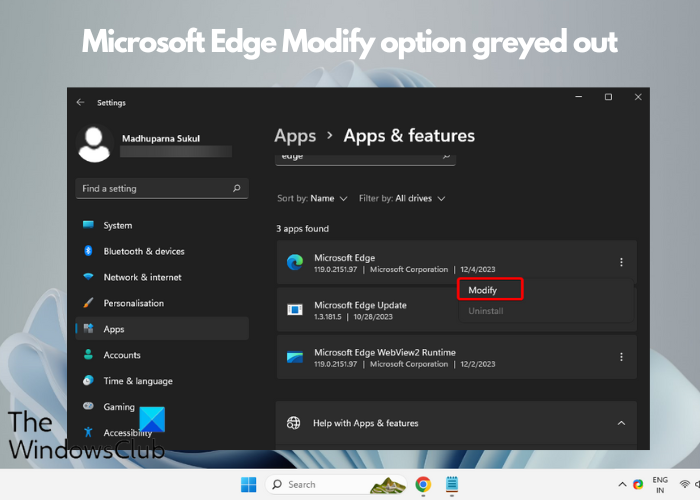Click the ENG IN language indicator
Image resolution: width=700 pixels, height=500 pixels.
(x=660, y=485)
